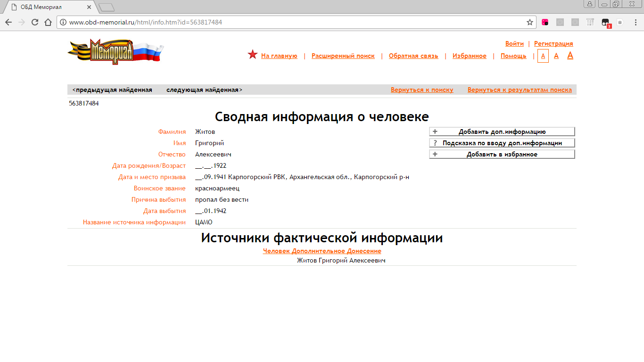
Task: Open Подсказка по вводу доп.информации
Action: point(502,143)
